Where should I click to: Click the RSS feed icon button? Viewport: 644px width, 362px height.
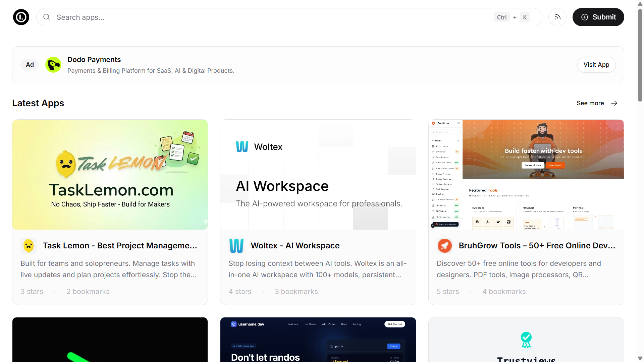pos(557,17)
